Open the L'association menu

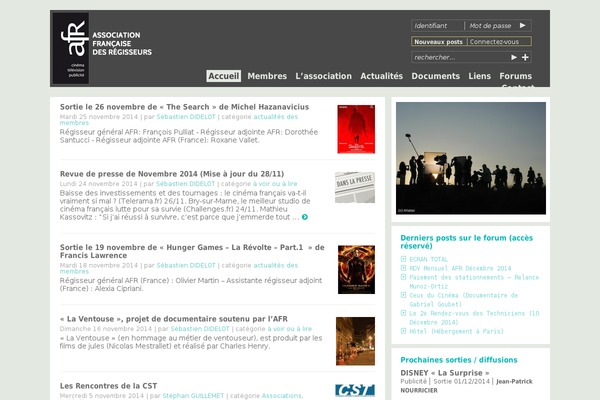pos(323,76)
